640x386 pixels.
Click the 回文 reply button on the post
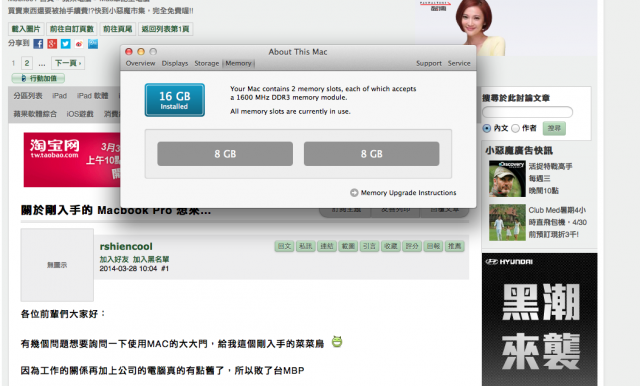coord(284,246)
